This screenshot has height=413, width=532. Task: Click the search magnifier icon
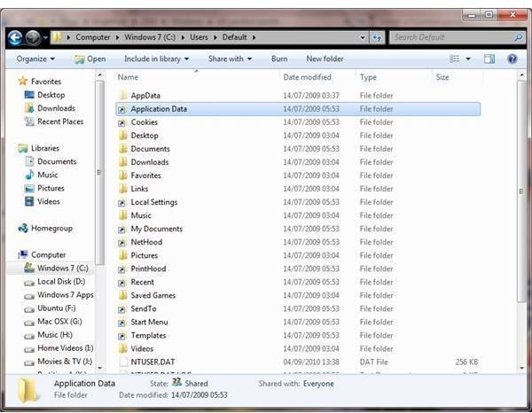[518, 37]
